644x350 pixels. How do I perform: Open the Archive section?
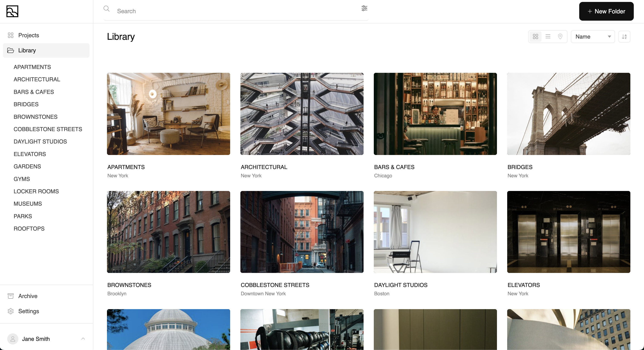point(46,296)
